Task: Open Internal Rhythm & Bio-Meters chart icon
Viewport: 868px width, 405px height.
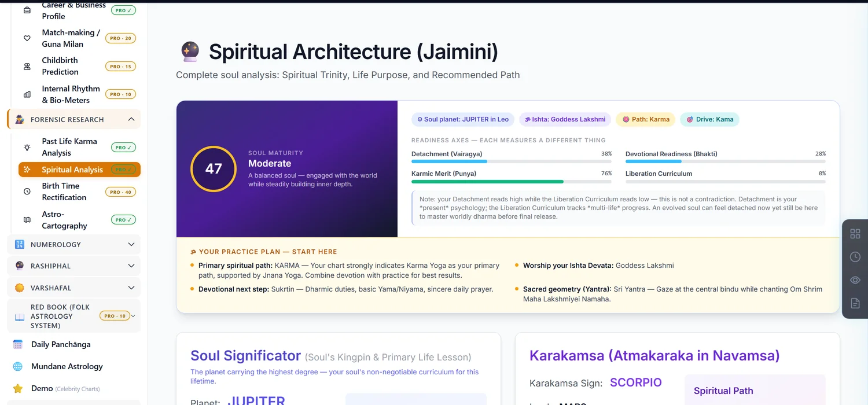Action: [27, 94]
